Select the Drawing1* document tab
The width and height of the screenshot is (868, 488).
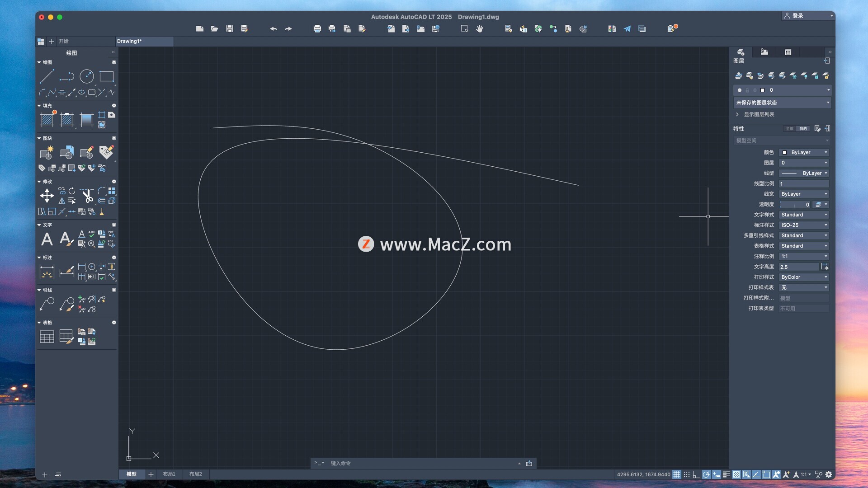coord(144,41)
